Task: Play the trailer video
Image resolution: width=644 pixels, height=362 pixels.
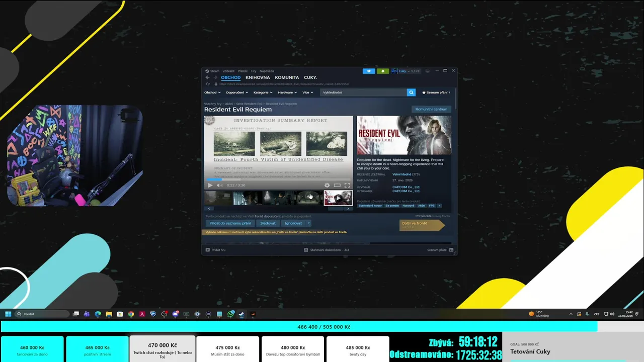Action: point(210,186)
